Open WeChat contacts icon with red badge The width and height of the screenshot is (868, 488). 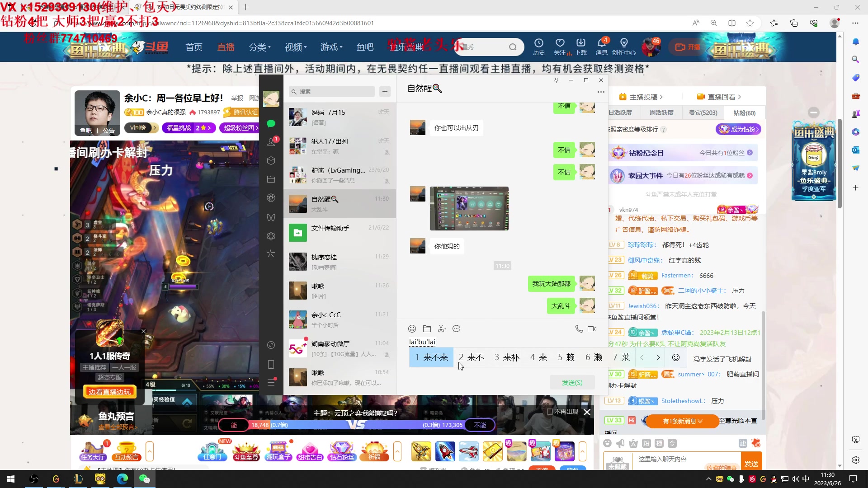click(x=271, y=142)
